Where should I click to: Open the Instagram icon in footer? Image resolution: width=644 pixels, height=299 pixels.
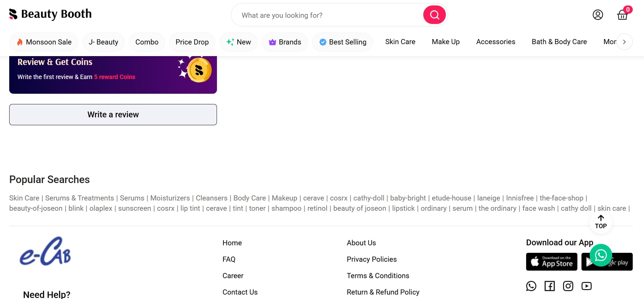coord(568,286)
